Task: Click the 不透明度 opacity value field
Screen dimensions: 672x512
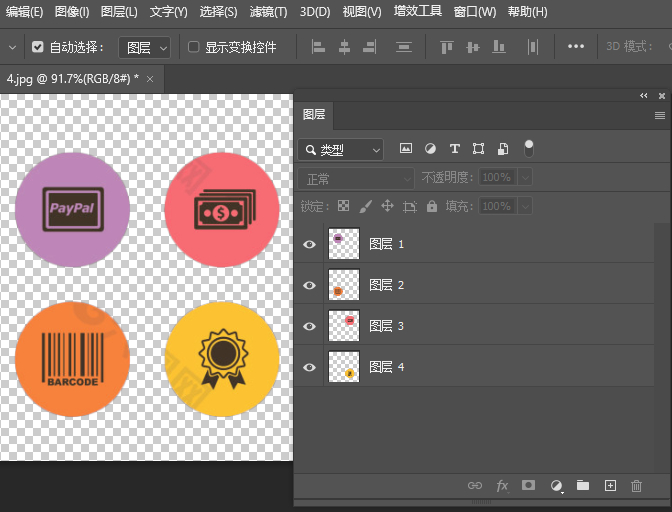Action: [x=497, y=177]
